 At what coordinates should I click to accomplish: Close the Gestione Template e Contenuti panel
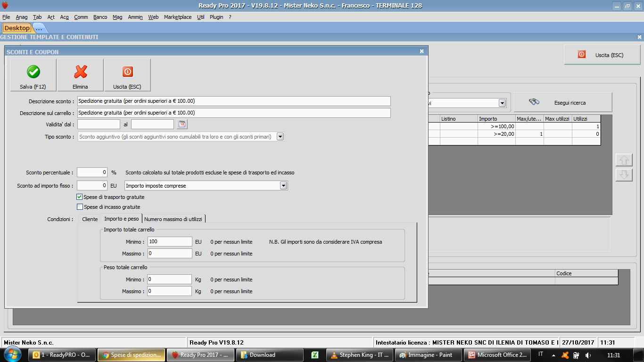pyautogui.click(x=640, y=37)
